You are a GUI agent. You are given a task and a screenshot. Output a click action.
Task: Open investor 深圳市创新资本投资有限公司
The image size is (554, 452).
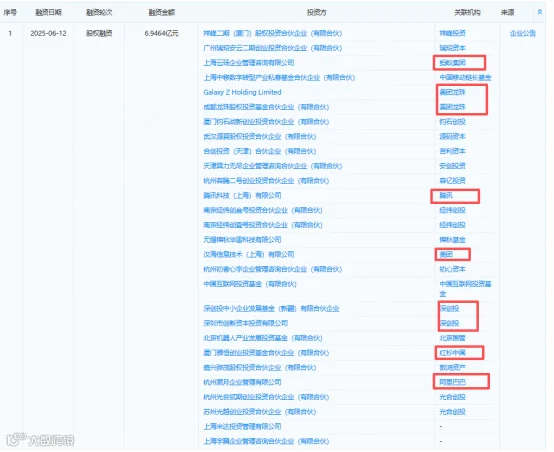click(245, 323)
